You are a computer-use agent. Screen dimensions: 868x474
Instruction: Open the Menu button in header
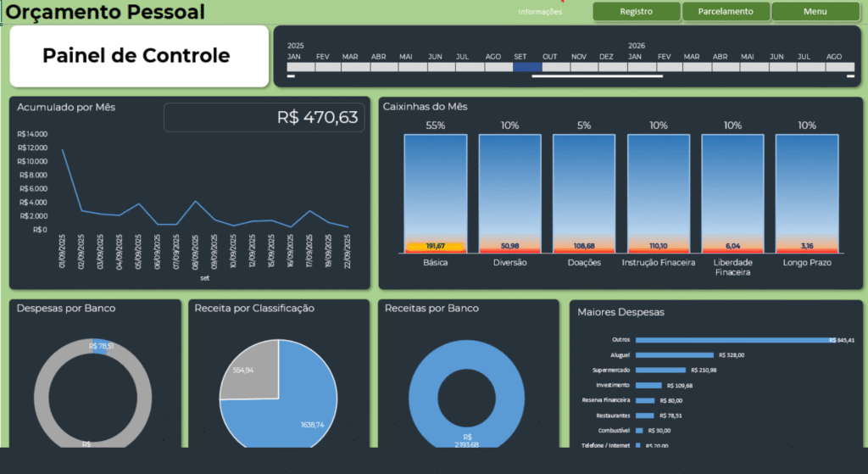click(815, 12)
